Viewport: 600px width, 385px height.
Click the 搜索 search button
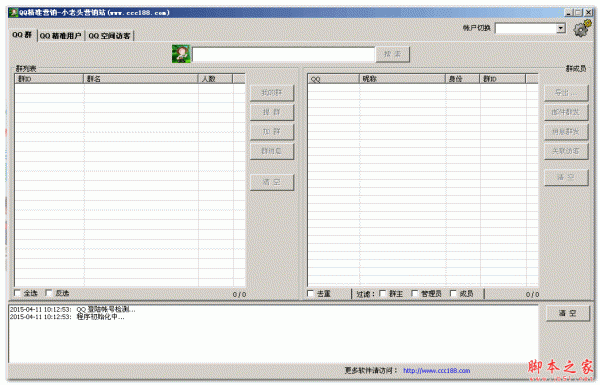393,54
